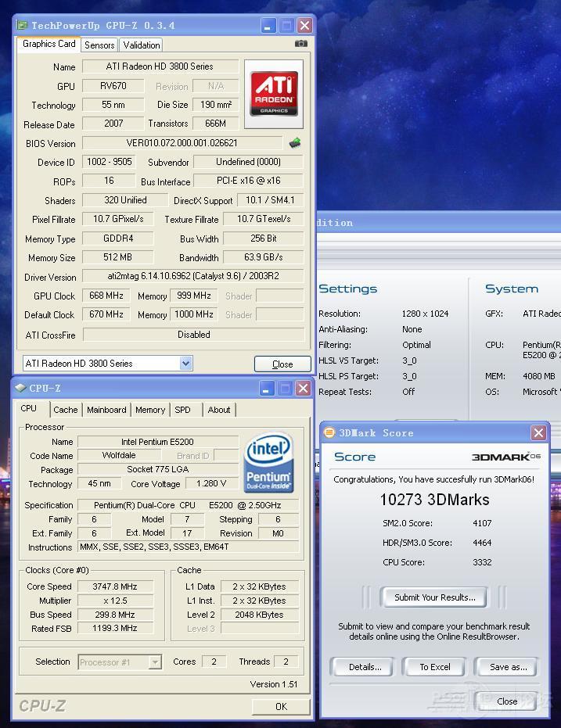Open the Validation tab in GPU-Z
This screenshot has height=728, width=561.
[142, 45]
